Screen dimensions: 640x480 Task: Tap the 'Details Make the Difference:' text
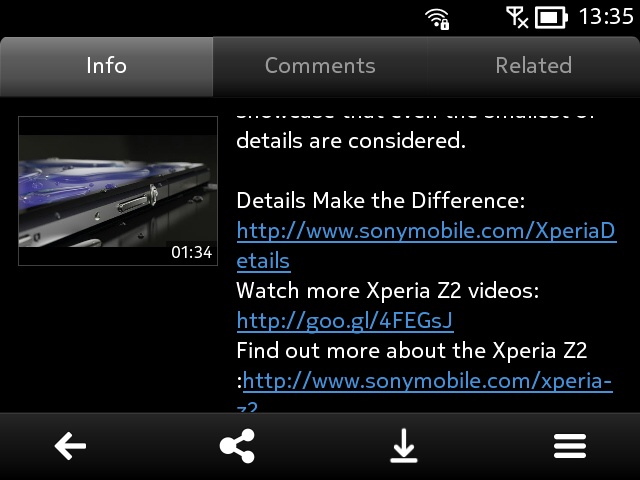click(380, 201)
